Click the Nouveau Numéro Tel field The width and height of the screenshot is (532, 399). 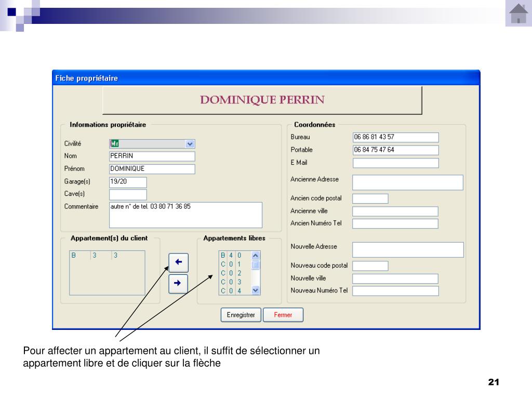395,291
